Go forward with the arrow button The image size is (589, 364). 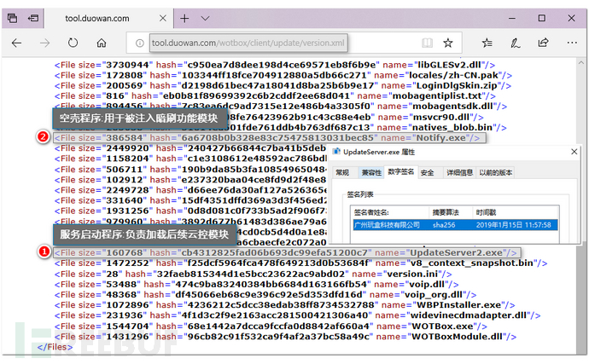click(44, 43)
